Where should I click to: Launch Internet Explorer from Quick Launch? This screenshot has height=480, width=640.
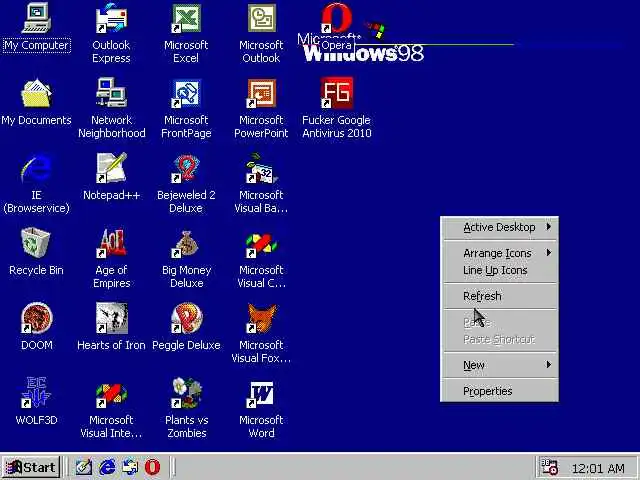coord(107,467)
